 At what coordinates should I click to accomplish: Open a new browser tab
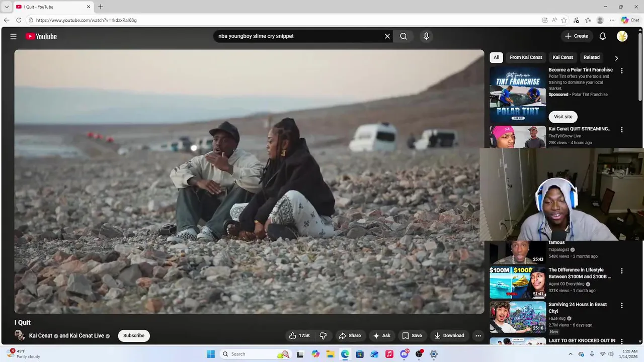tap(101, 7)
